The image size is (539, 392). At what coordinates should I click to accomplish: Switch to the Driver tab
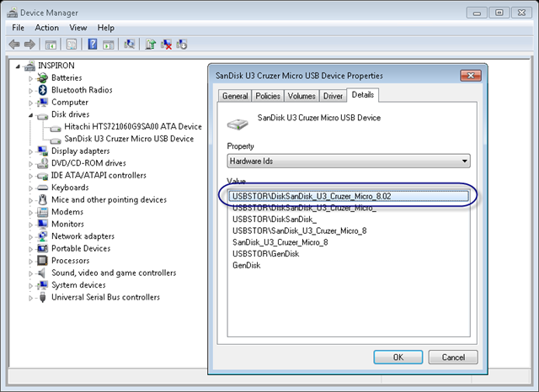(333, 96)
